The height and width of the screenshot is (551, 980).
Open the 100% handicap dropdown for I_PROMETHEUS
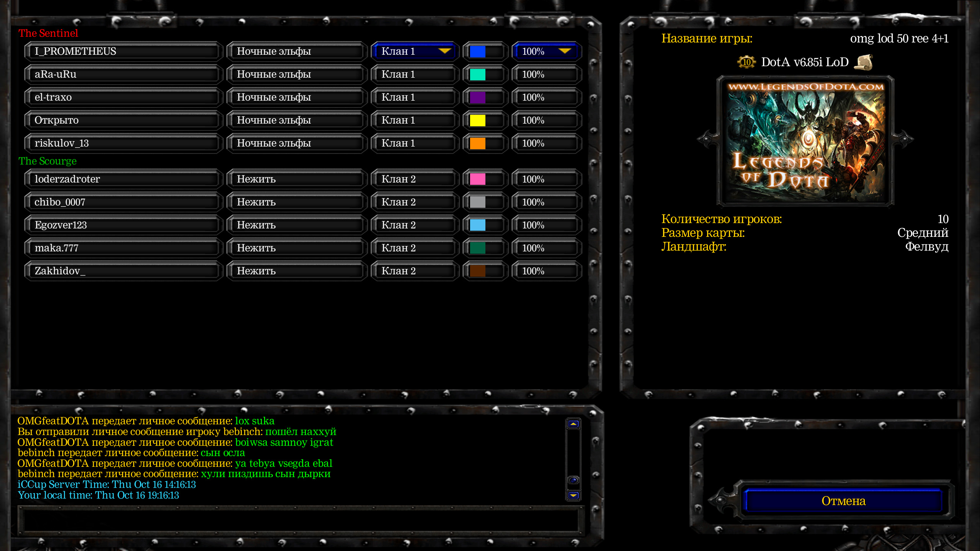point(547,51)
